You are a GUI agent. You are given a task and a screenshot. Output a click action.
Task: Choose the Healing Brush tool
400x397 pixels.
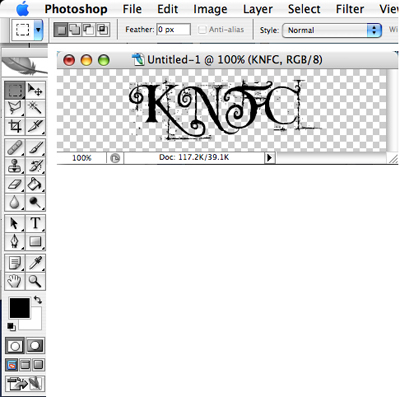pos(15,148)
